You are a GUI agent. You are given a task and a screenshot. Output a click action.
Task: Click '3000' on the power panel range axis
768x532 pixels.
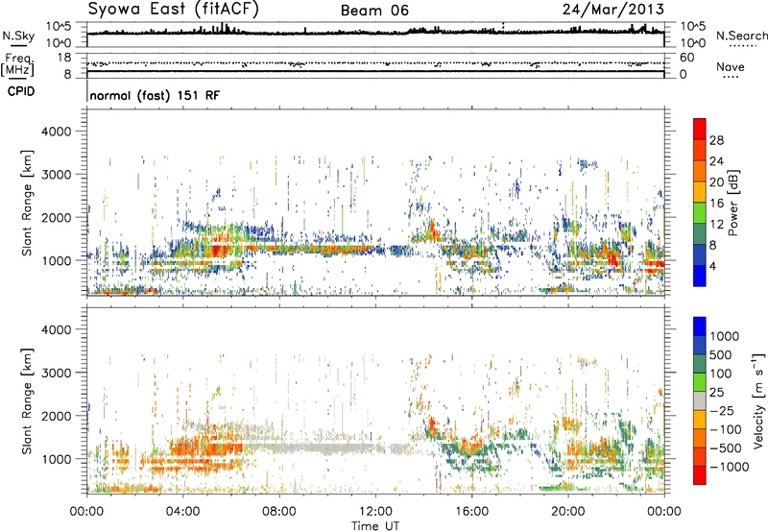56,175
